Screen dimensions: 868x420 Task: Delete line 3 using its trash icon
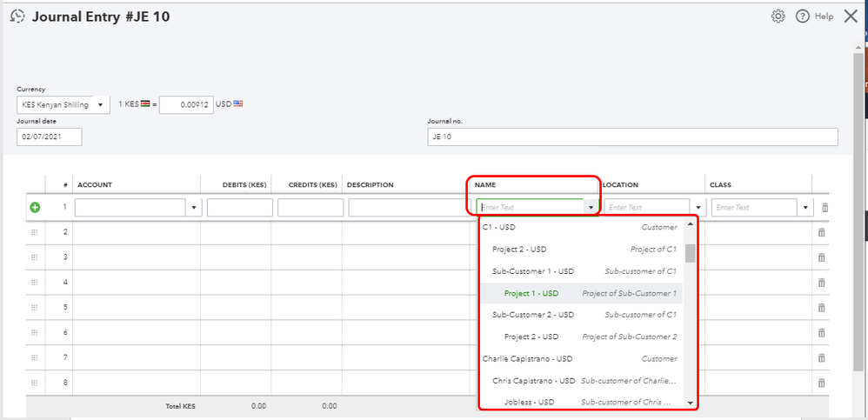tap(822, 257)
